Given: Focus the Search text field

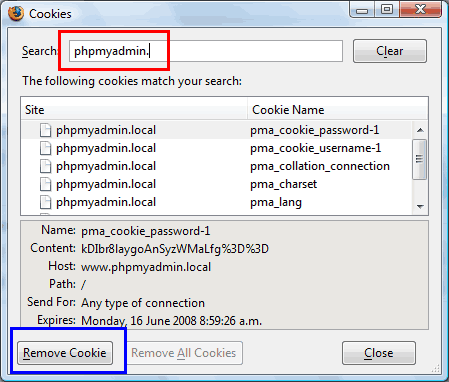Looking at the screenshot, I should pyautogui.click(x=206, y=51).
